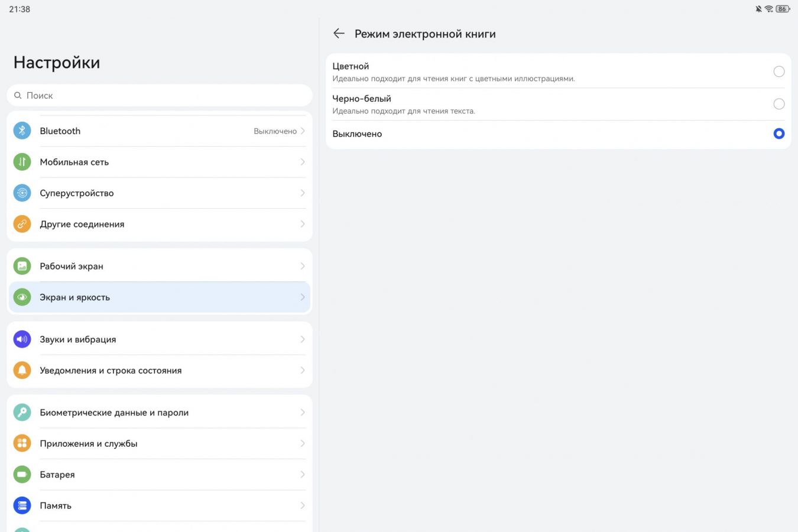The height and width of the screenshot is (532, 798).
Task: Open Суперустройство via its chevron
Action: 303,193
